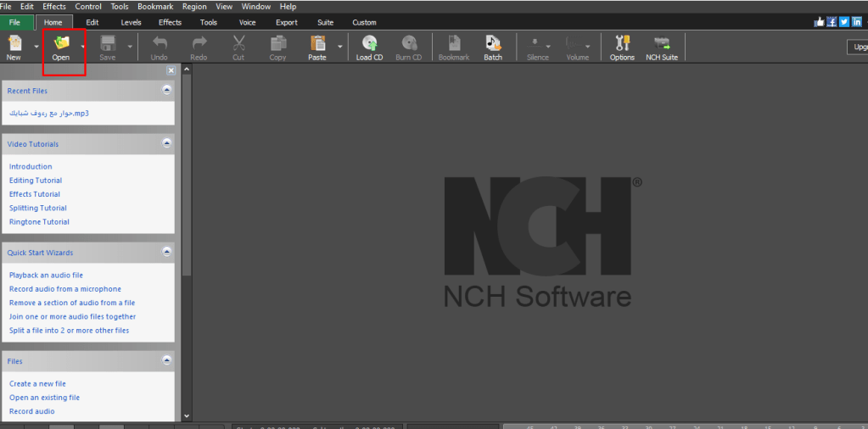868x429 pixels.
Task: Click the LinkedIn share icon
Action: pos(857,22)
